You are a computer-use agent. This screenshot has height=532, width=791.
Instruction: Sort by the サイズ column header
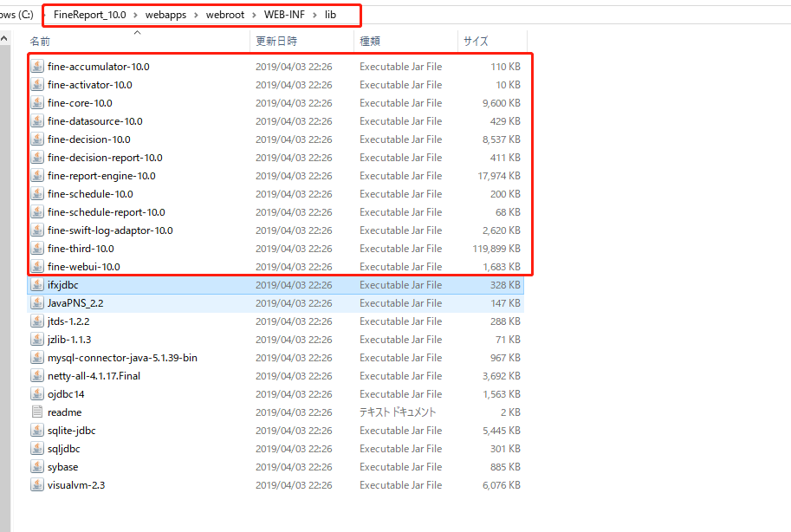(x=492, y=41)
